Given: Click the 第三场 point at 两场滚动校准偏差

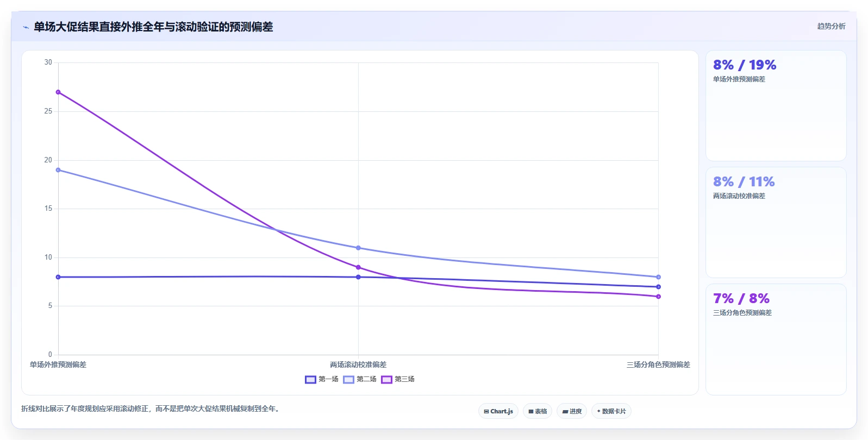Looking at the screenshot, I should tap(358, 267).
